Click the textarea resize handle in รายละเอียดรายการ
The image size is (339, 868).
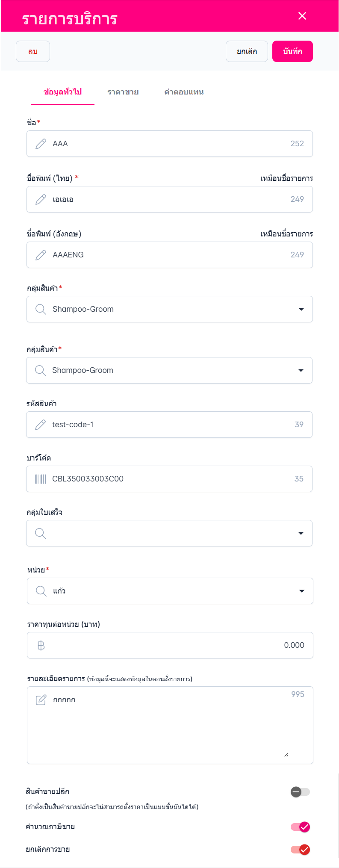click(x=286, y=755)
